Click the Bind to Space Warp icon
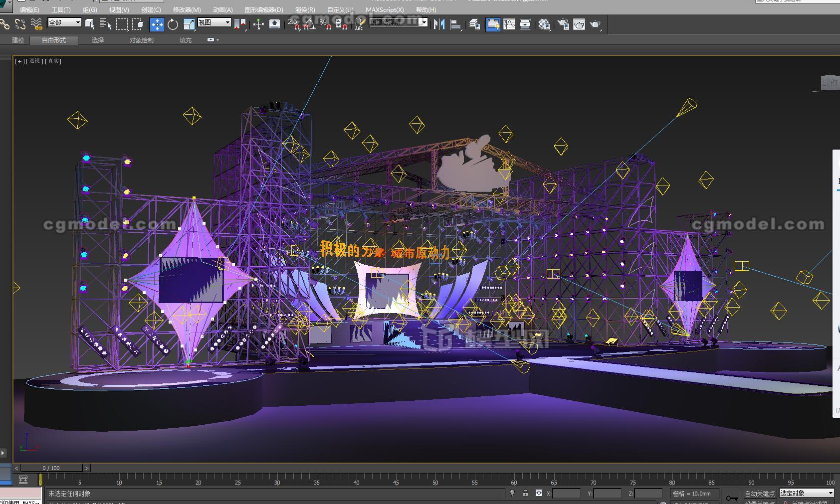840x504 pixels. (x=36, y=24)
